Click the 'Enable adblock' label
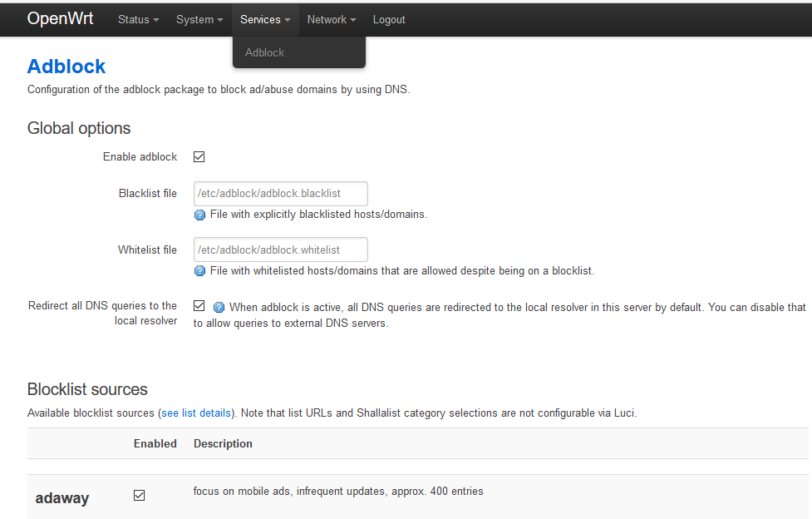This screenshot has width=812, height=519. (140, 156)
